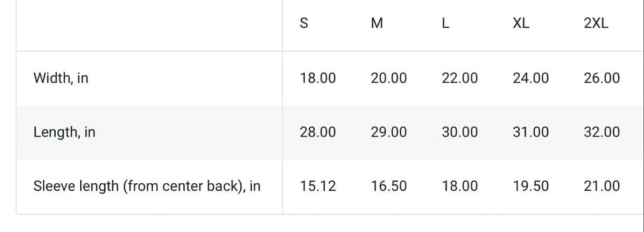Select the 26.00 width cell for 2XL
The image size is (644, 232).
[602, 78]
